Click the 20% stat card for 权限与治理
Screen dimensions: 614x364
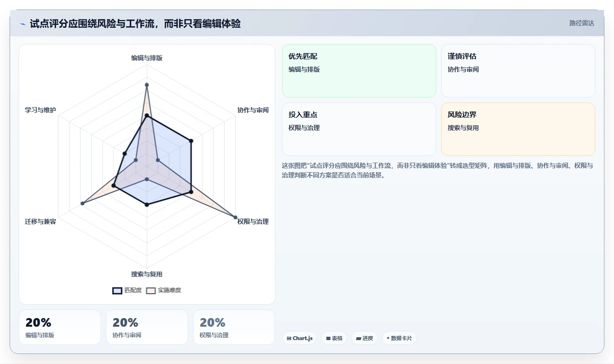(234, 327)
